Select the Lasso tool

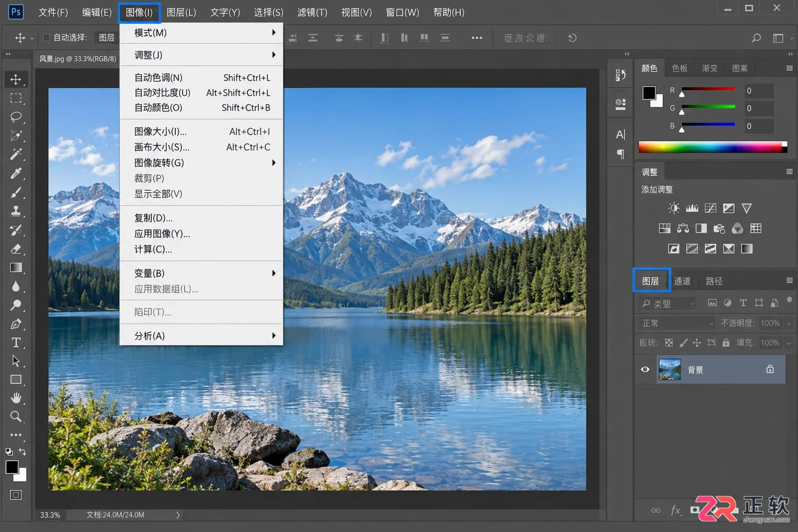pos(16,117)
